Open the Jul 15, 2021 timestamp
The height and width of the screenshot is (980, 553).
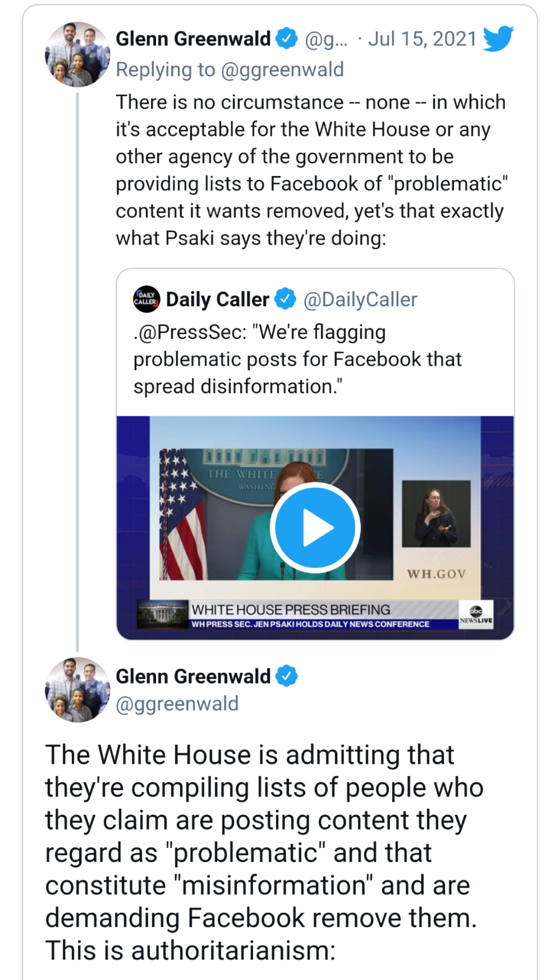[422, 39]
